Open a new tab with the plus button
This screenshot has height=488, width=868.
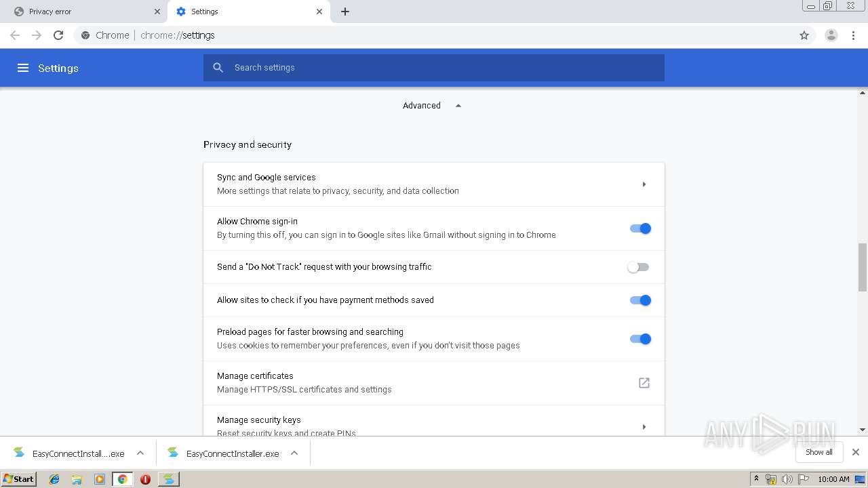pyautogui.click(x=345, y=12)
